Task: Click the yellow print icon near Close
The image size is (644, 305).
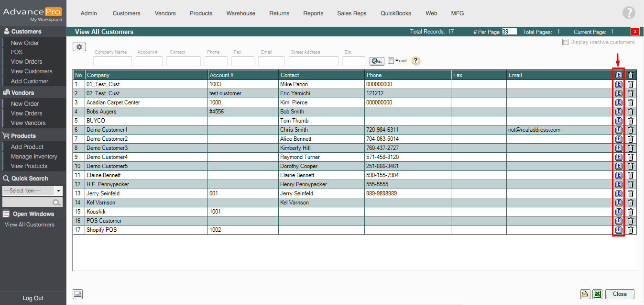Action: click(585, 294)
